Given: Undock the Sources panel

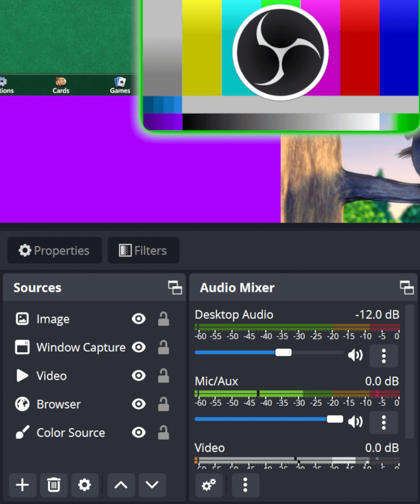Looking at the screenshot, I should [x=175, y=288].
